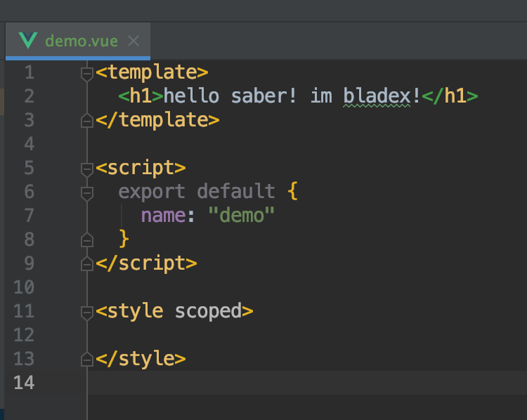Place cursor on opening <template> tag
The width and height of the screenshot is (527, 420).
[152, 72]
